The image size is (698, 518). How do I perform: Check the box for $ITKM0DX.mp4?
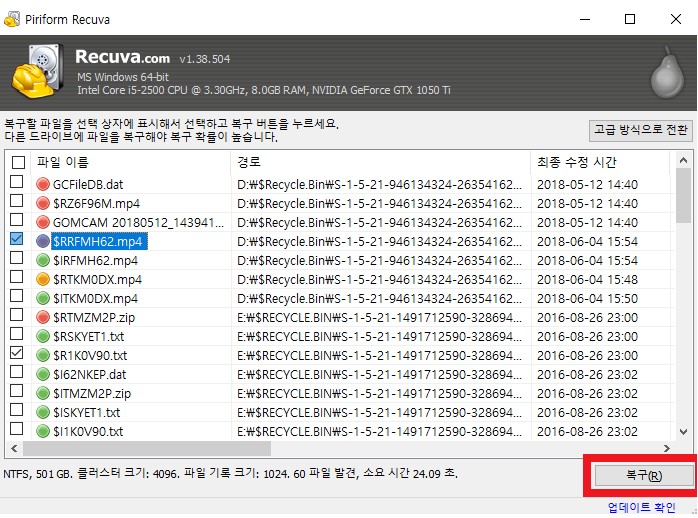tap(16, 295)
